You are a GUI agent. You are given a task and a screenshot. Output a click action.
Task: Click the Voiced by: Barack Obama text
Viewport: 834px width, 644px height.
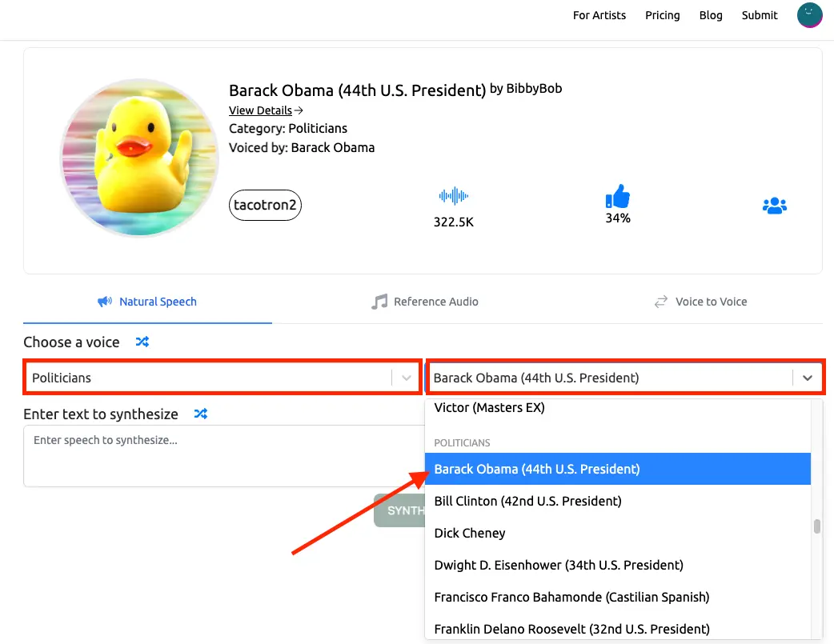tap(302, 148)
